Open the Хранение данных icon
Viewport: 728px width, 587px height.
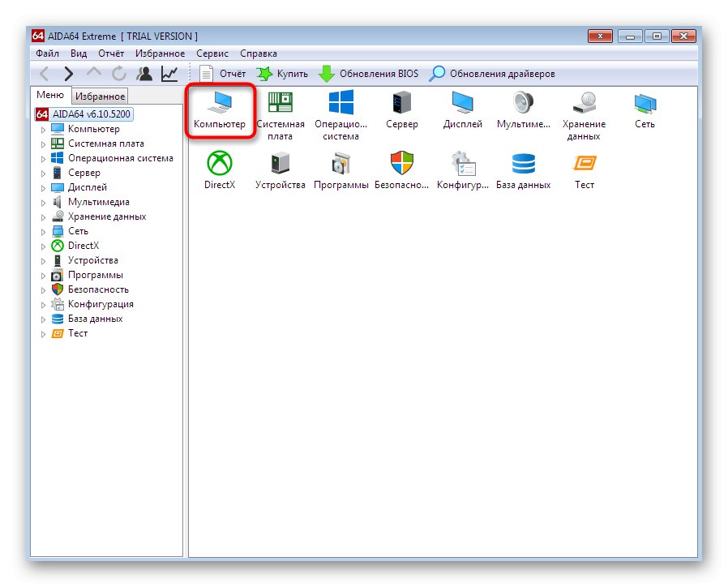(584, 115)
